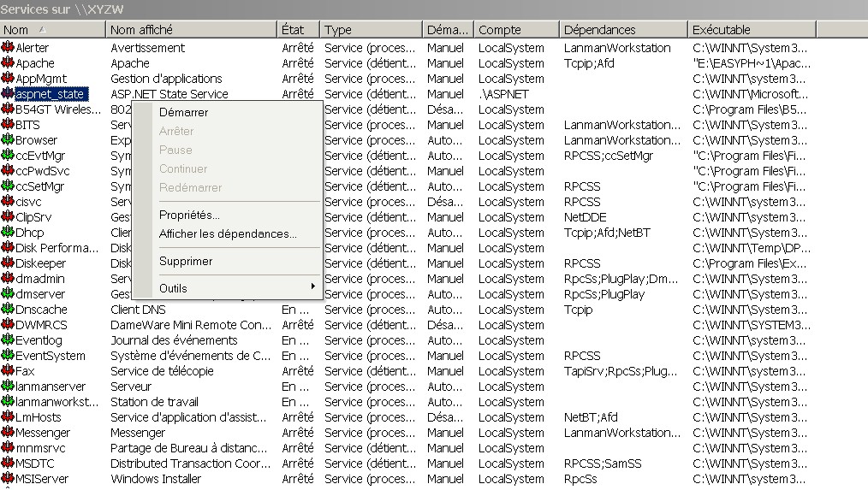Click 'Journal des événements' display name
Image resolution: width=868 pixels, height=490 pixels.
click(174, 340)
